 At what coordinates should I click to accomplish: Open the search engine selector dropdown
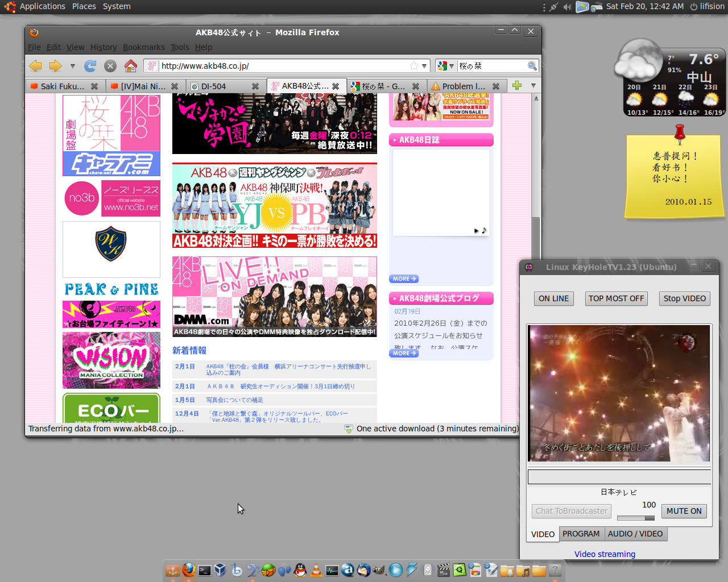(x=445, y=66)
